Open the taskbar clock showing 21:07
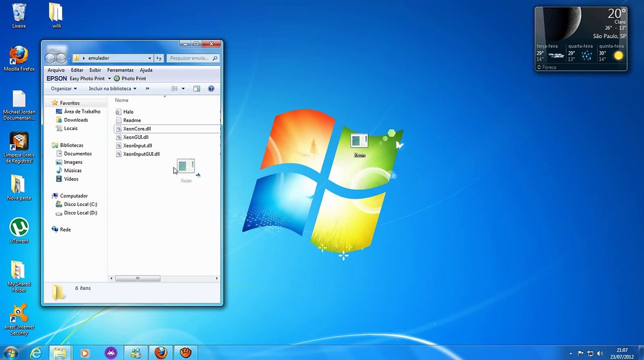 pyautogui.click(x=622, y=353)
